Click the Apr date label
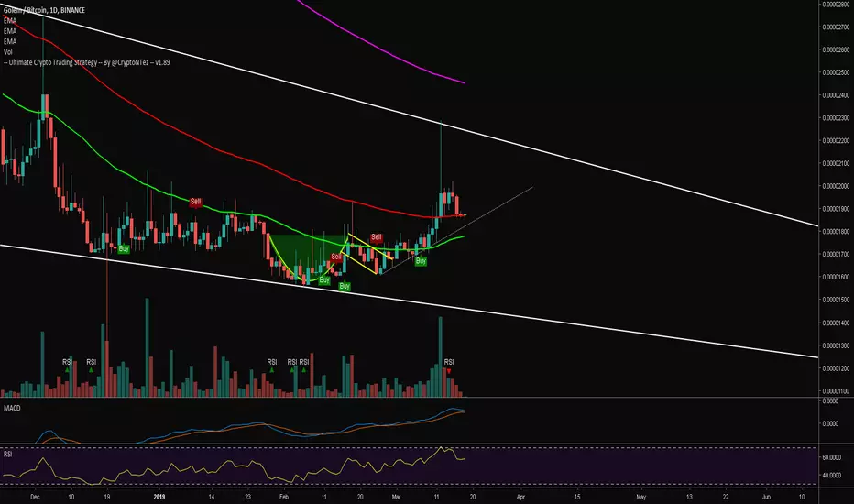 tap(520, 497)
